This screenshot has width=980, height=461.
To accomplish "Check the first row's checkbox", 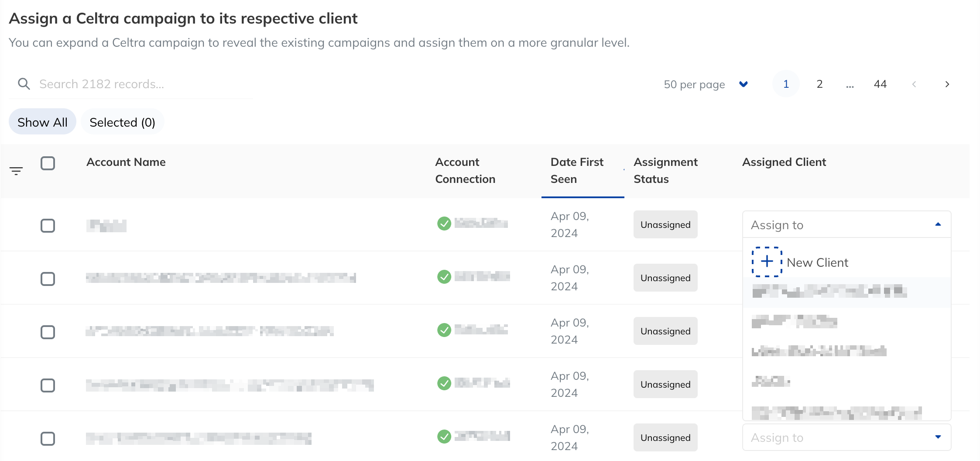I will (48, 226).
